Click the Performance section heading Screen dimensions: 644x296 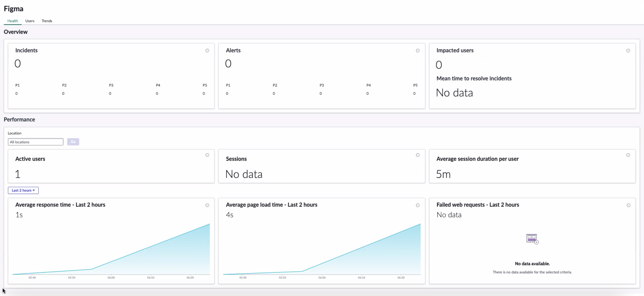19,120
